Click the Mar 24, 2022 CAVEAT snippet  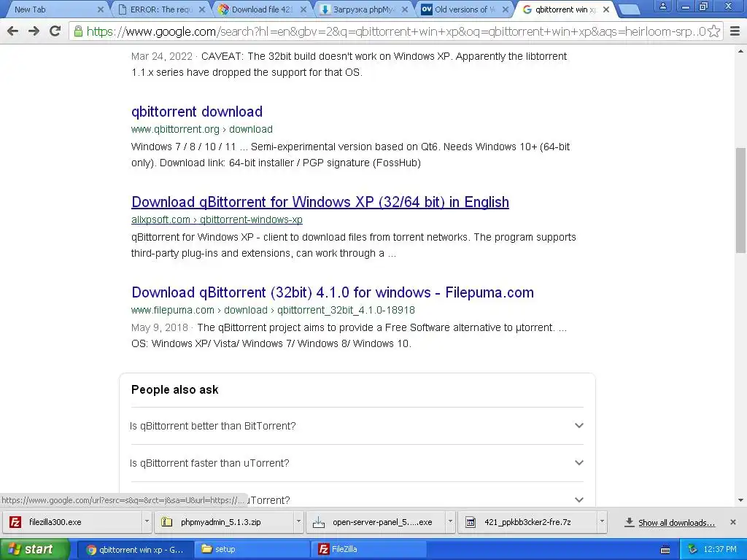(349, 64)
